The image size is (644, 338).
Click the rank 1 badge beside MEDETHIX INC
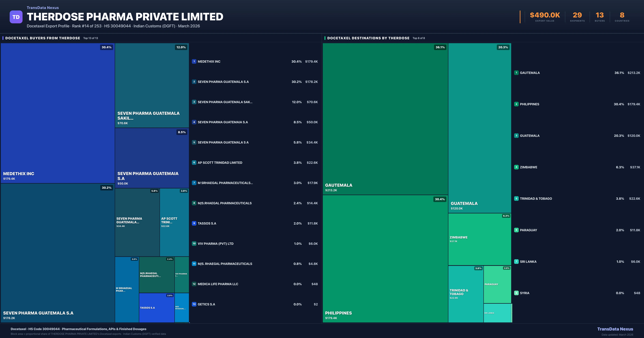[x=194, y=62]
